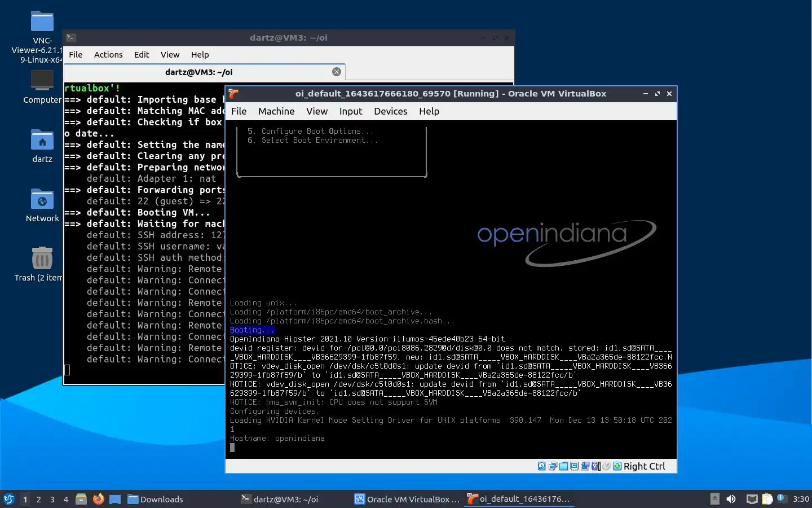Switch to Oracle VM VirtualBox manager taskbar entry

click(x=407, y=499)
